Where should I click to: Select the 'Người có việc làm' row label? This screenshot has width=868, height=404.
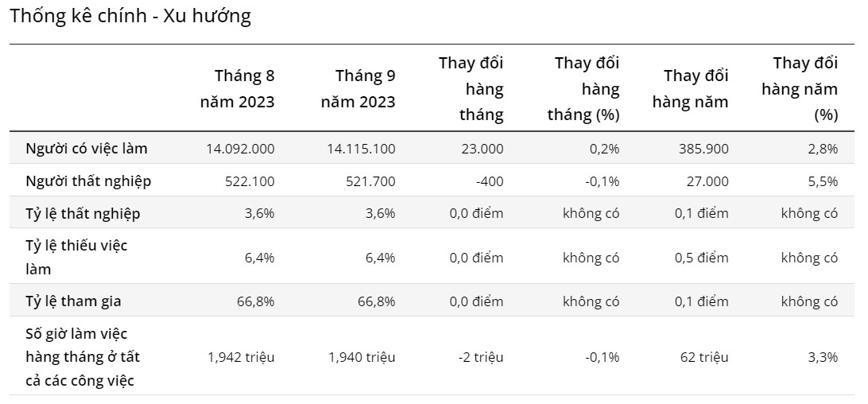pos(87,149)
